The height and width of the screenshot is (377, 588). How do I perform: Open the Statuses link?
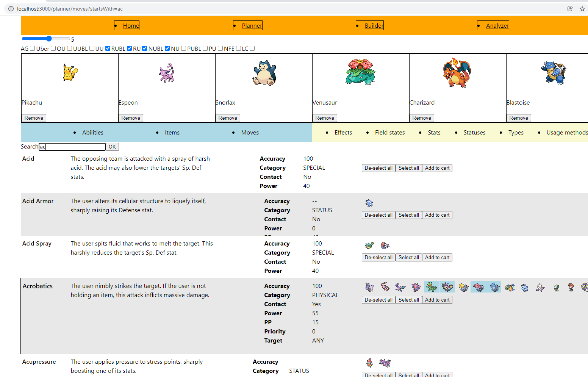point(474,132)
